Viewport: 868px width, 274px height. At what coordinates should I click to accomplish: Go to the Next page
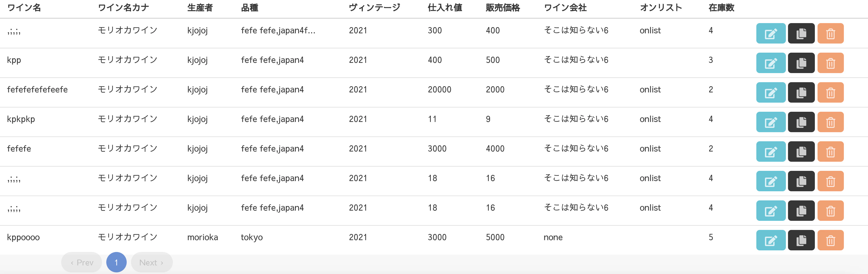pos(151,262)
